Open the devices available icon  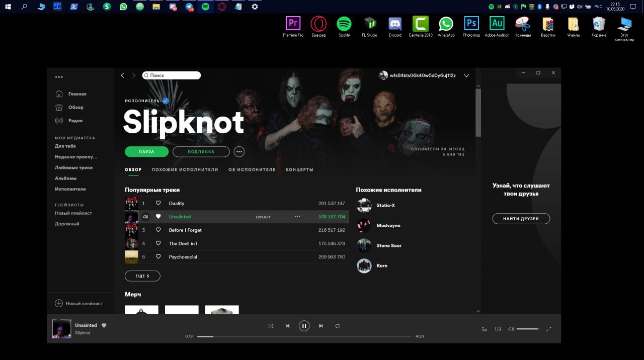click(498, 329)
